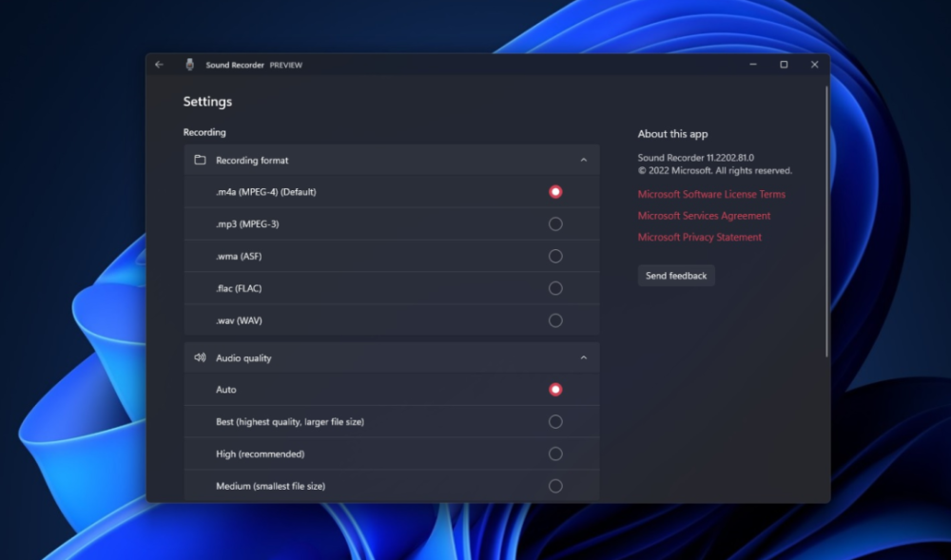Click the High (recommended) label text

[x=261, y=454]
